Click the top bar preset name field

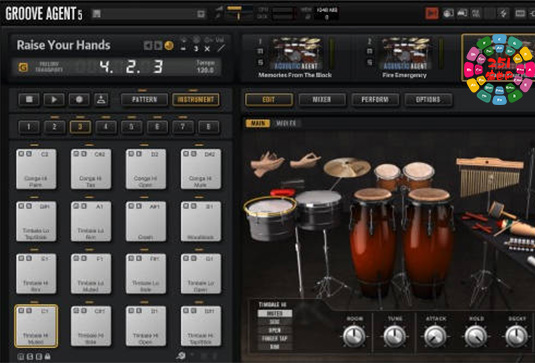pos(148,14)
